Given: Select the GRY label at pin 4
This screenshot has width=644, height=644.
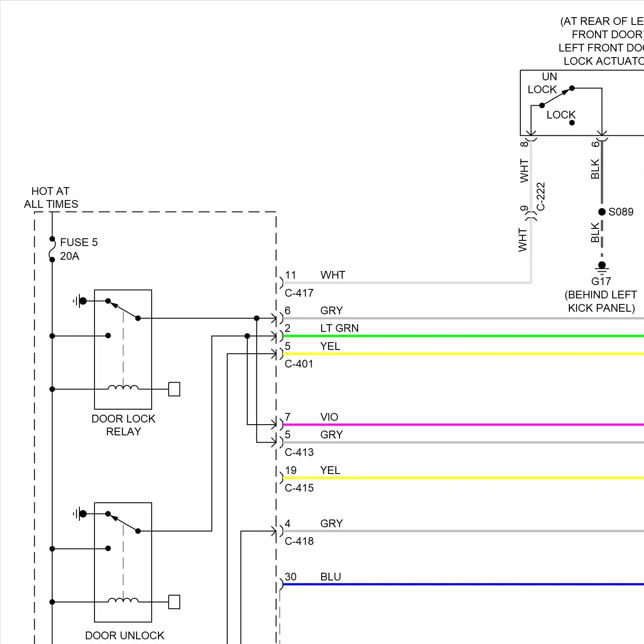Looking at the screenshot, I should (x=331, y=523).
